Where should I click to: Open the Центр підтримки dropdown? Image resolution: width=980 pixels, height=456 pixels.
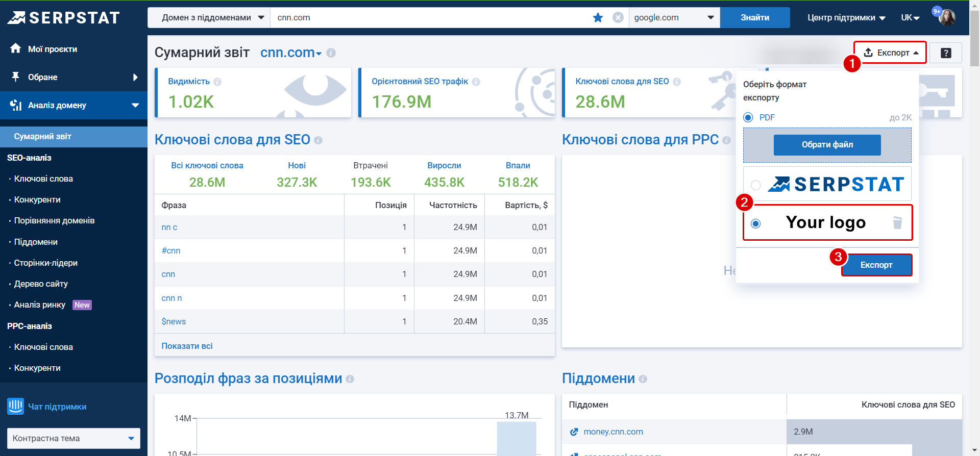coord(846,17)
